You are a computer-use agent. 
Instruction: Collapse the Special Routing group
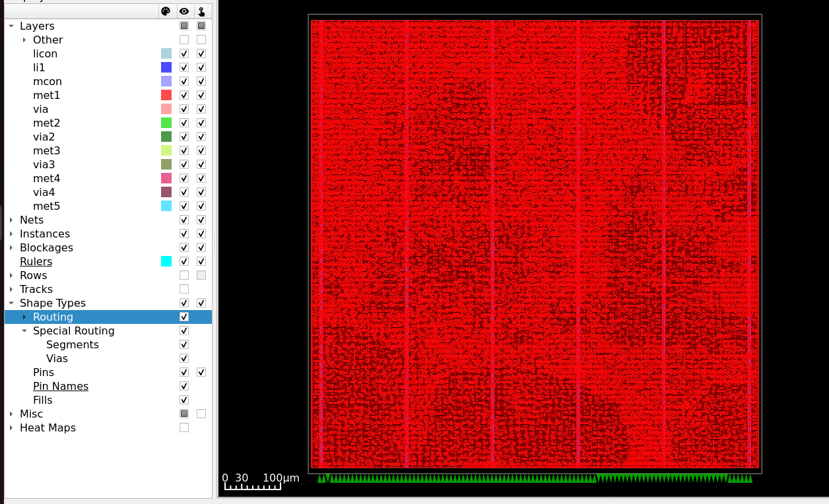click(24, 331)
